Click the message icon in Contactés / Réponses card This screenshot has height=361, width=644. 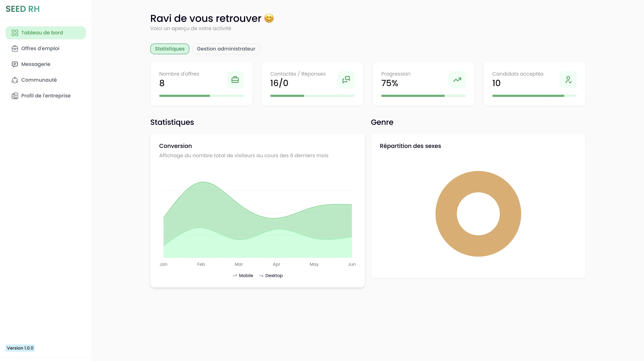pos(346,80)
